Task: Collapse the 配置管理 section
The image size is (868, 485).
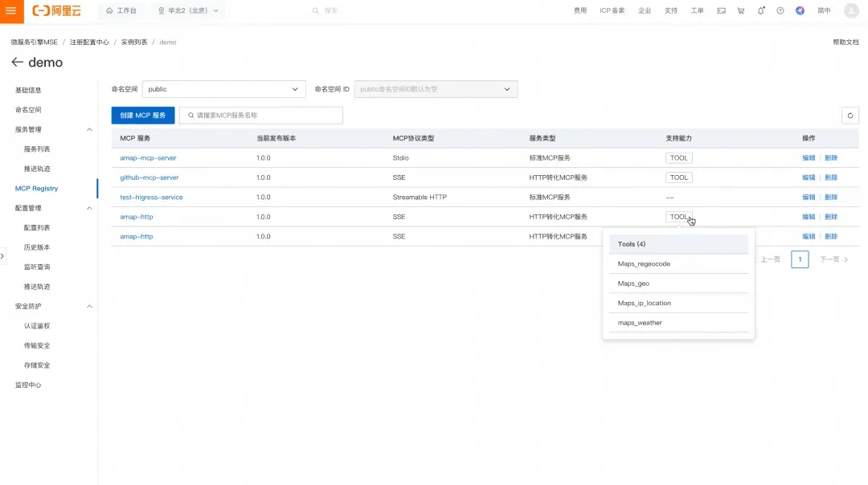Action: coord(89,208)
